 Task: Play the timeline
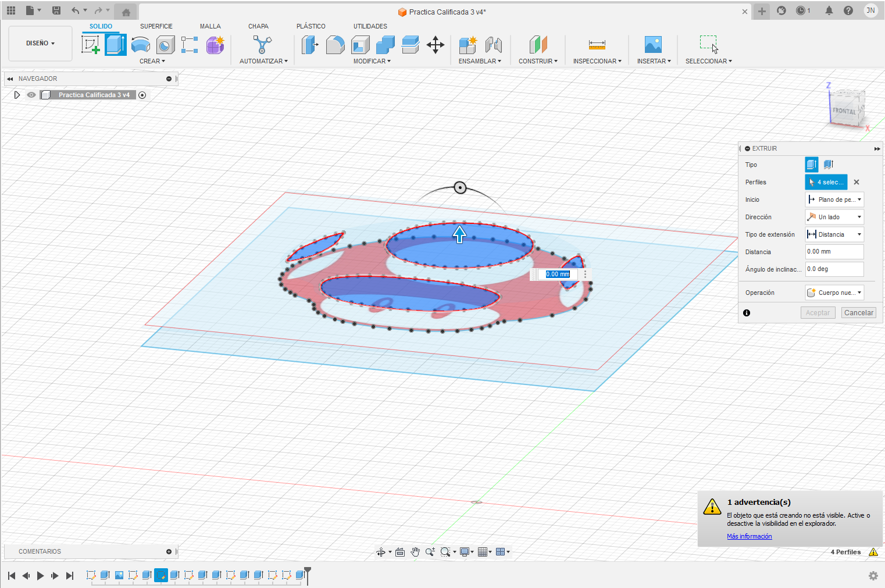point(40,576)
